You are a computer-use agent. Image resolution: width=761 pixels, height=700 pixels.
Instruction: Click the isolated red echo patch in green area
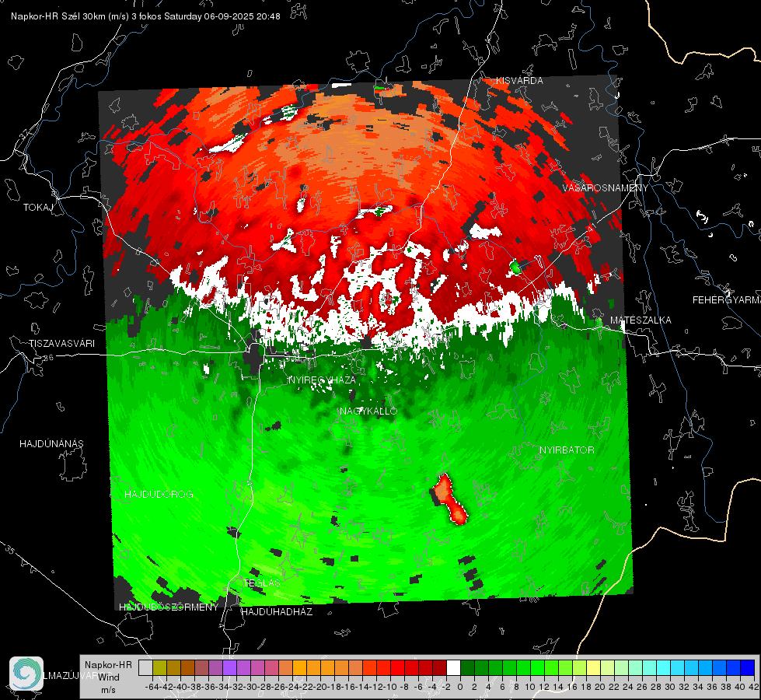coord(449,499)
